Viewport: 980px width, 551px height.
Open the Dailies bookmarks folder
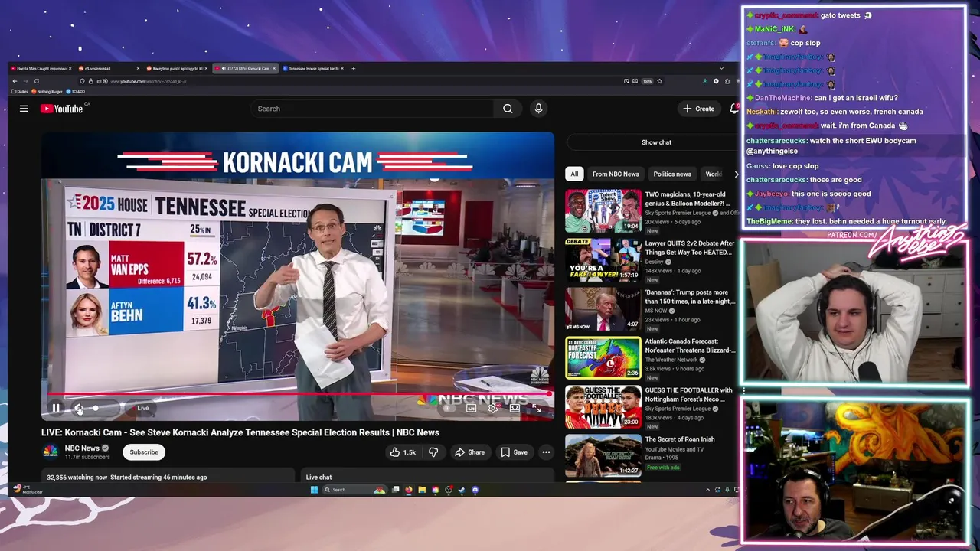tap(20, 91)
